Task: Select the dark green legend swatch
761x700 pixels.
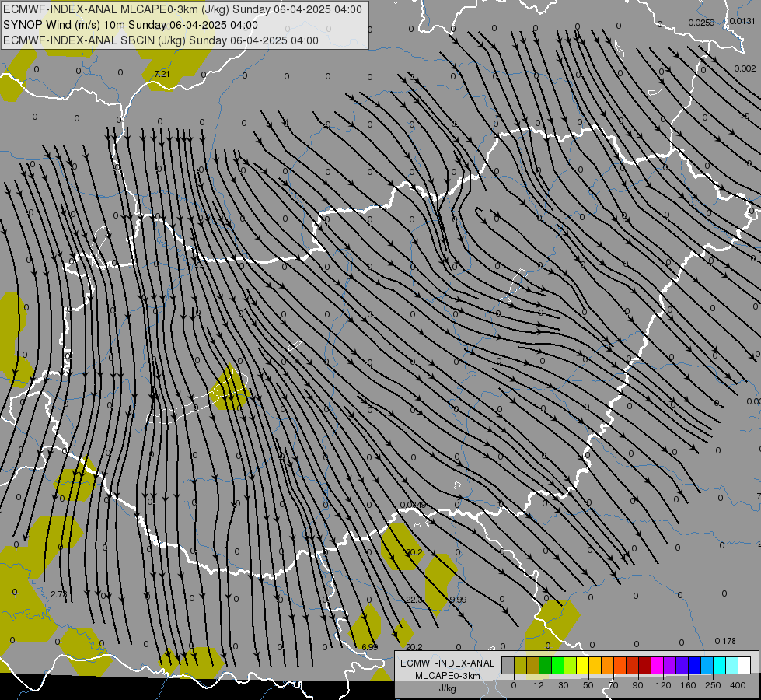Action: pos(546,665)
